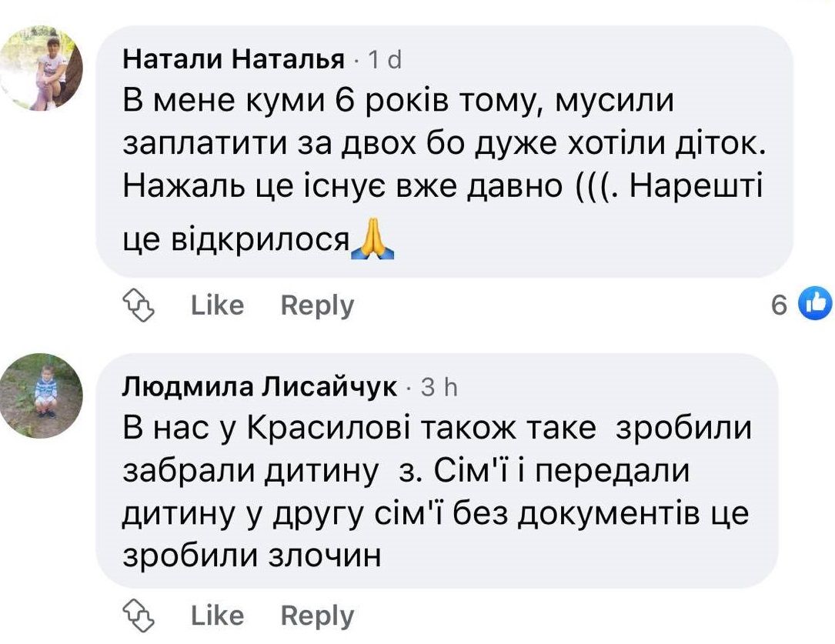The height and width of the screenshot is (644, 835).
Task: Open Натали Наталья's profile picture
Action: pos(41,68)
